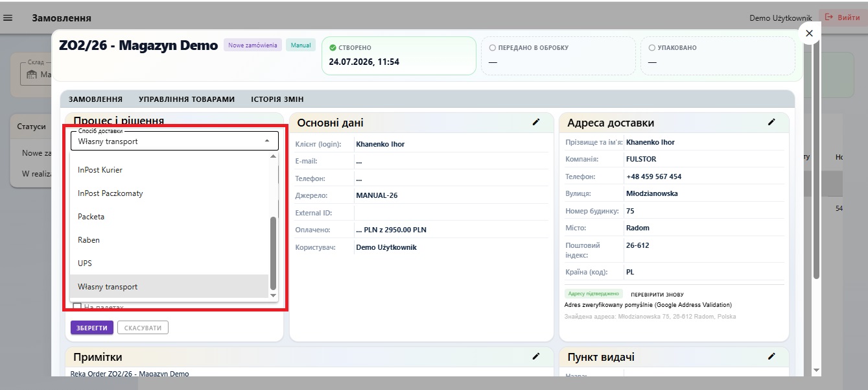Edit Пункт видачі with pencil icon
The image size is (868, 390).
(x=771, y=356)
